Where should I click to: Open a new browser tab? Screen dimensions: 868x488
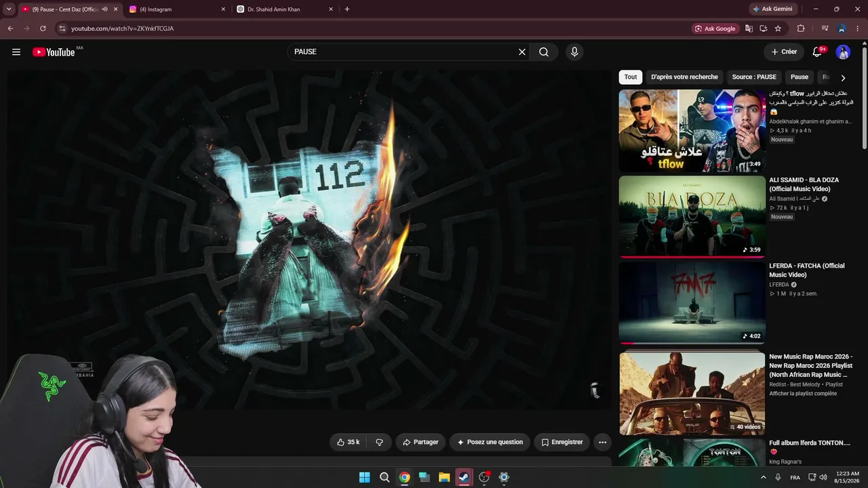click(x=347, y=9)
